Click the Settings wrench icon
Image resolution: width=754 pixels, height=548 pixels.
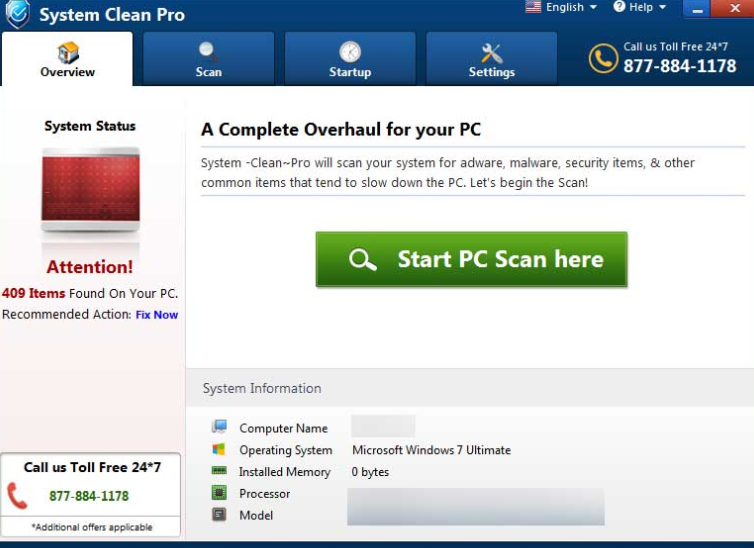click(491, 53)
